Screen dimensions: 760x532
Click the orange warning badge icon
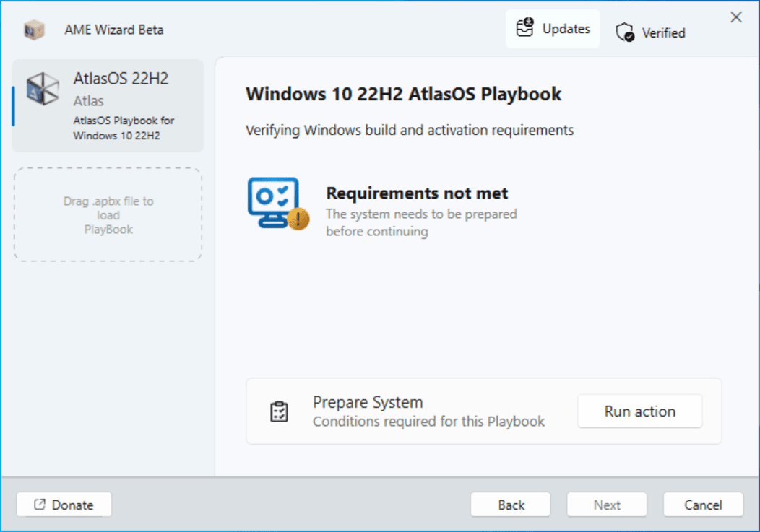tap(298, 219)
